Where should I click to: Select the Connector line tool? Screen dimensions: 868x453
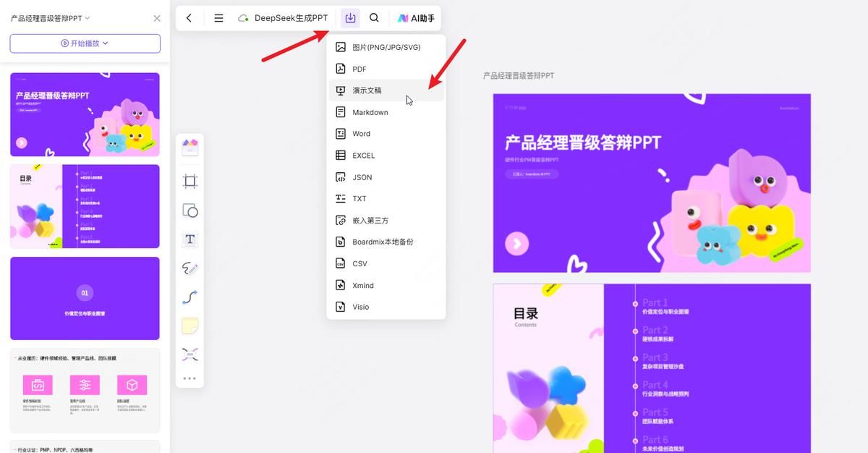click(190, 297)
